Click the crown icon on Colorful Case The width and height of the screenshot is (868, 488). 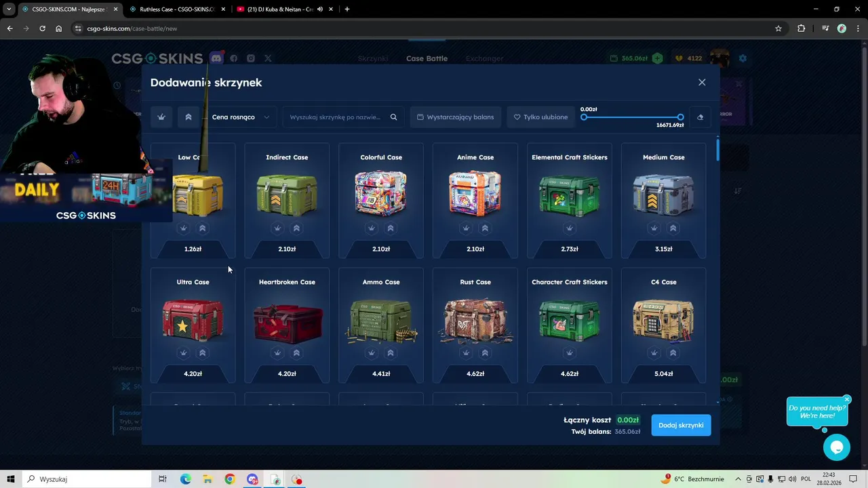[x=372, y=228]
